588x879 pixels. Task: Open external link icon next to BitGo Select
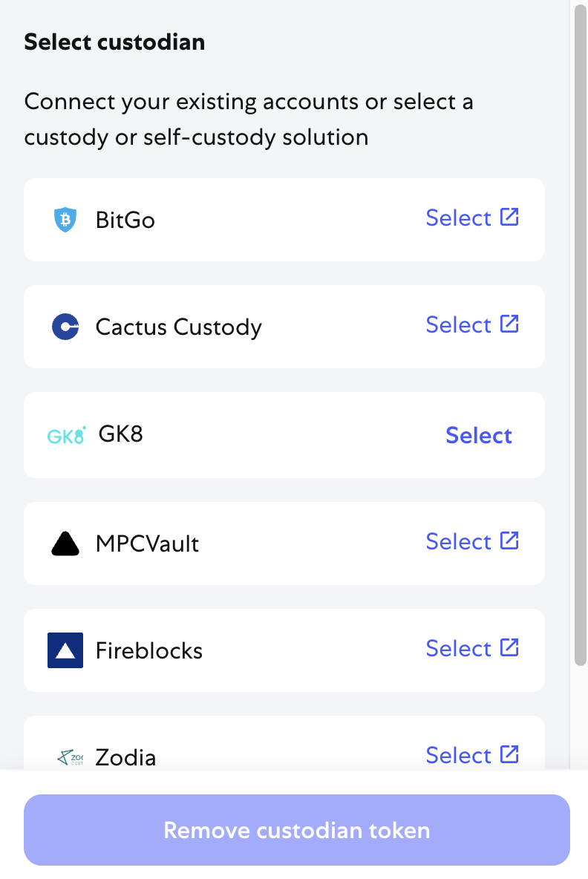(509, 217)
